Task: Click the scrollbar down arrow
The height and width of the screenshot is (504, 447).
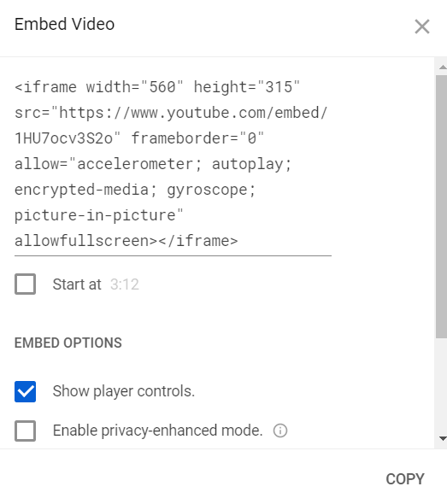Action: [443, 438]
